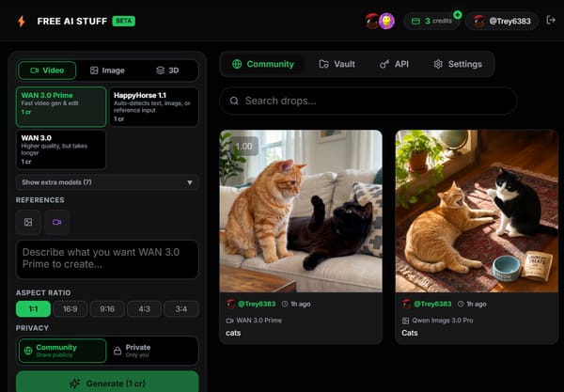Click the 'REFERENCES' section label
The image size is (564, 392).
click(x=39, y=200)
